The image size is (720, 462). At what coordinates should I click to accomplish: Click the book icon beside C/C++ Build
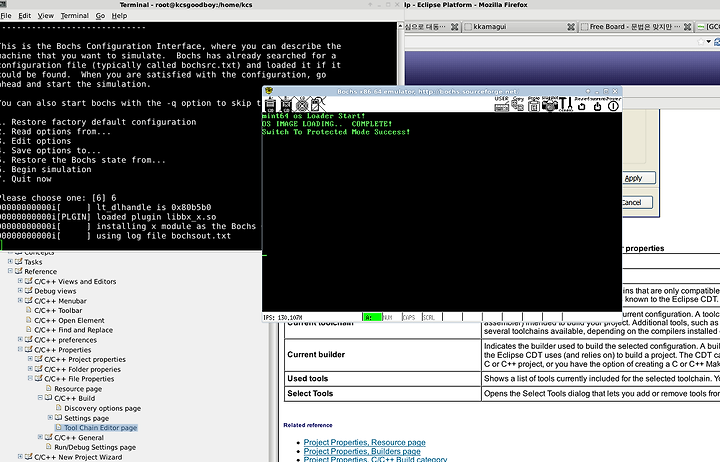pyautogui.click(x=48, y=398)
